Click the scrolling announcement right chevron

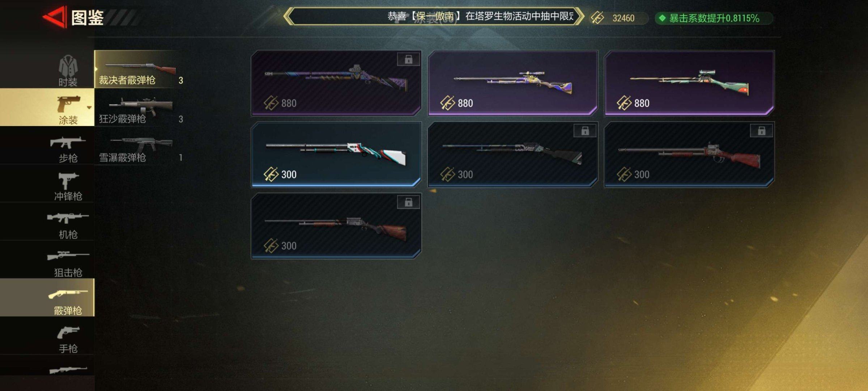click(579, 16)
